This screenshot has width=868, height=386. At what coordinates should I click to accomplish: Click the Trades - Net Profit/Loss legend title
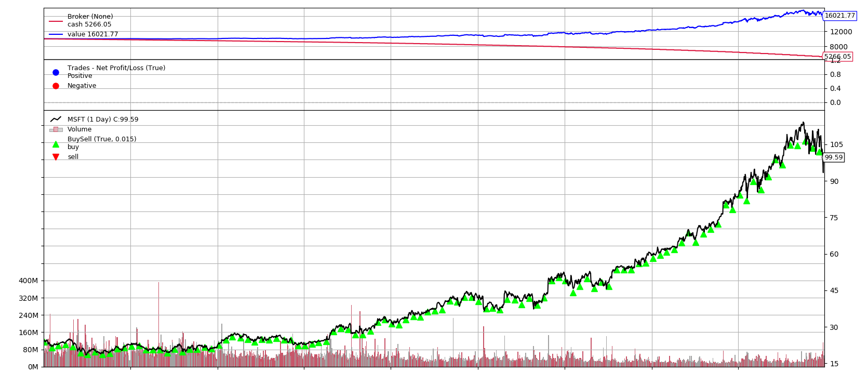[116, 68]
